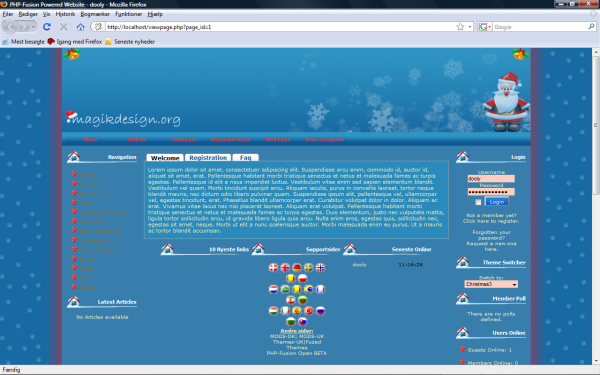Click the Swedish flag icon
This screenshot has width=600, height=375.
coord(308,267)
